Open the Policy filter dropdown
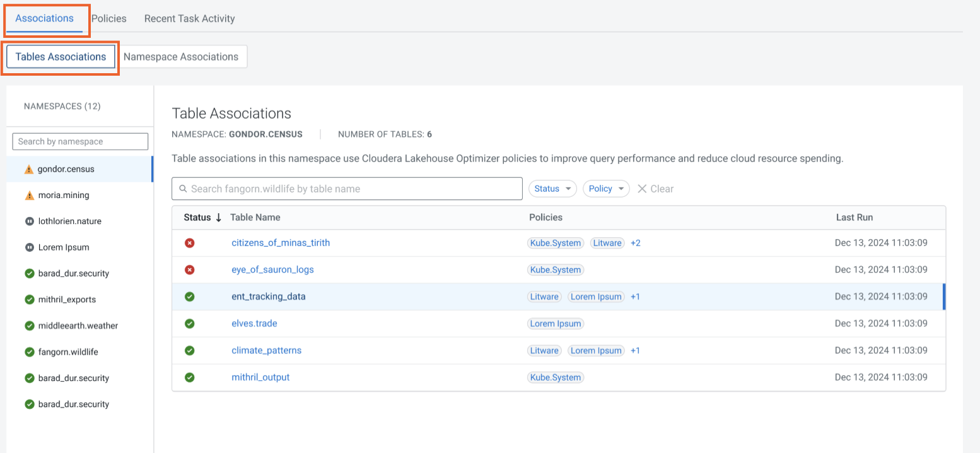This screenshot has height=453, width=980. pos(606,189)
